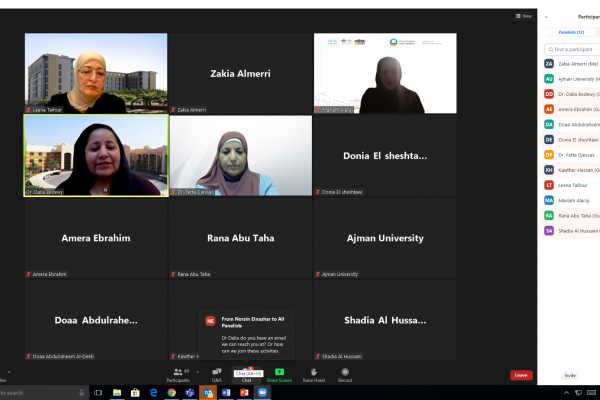The image size is (600, 400).
Task: Click the Find a participant search field
Action: tap(574, 49)
